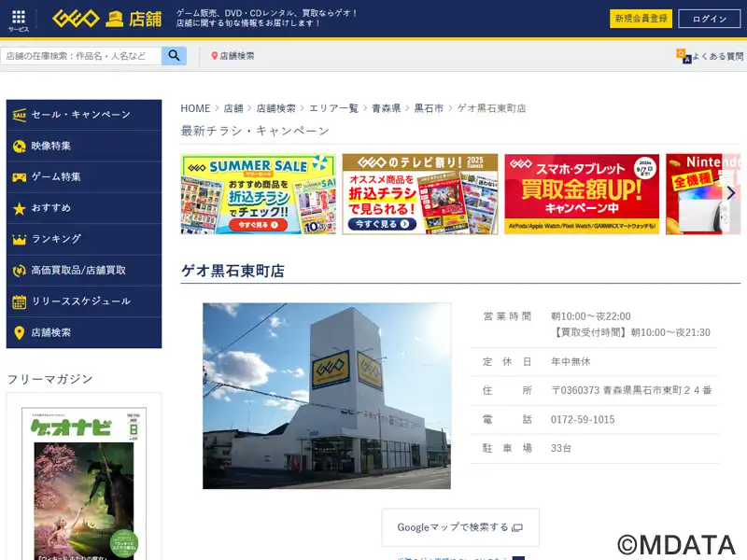Click 店舗検索 breadcrumb link
This screenshot has width=747, height=560.
pyautogui.click(x=275, y=108)
